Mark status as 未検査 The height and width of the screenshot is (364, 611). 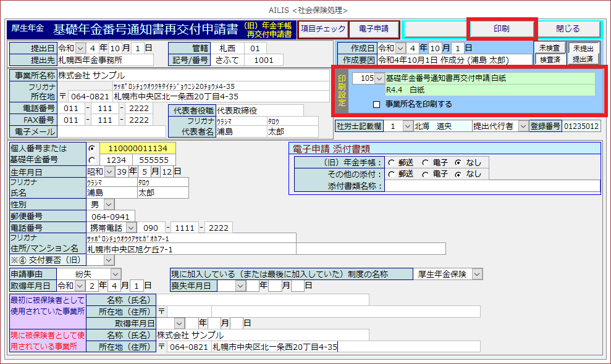(x=550, y=48)
